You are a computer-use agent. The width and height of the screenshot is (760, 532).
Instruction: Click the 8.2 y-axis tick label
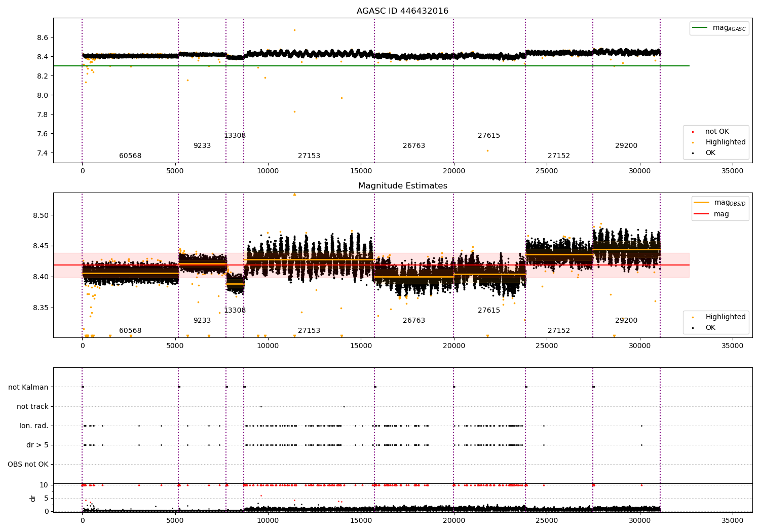tap(43, 76)
